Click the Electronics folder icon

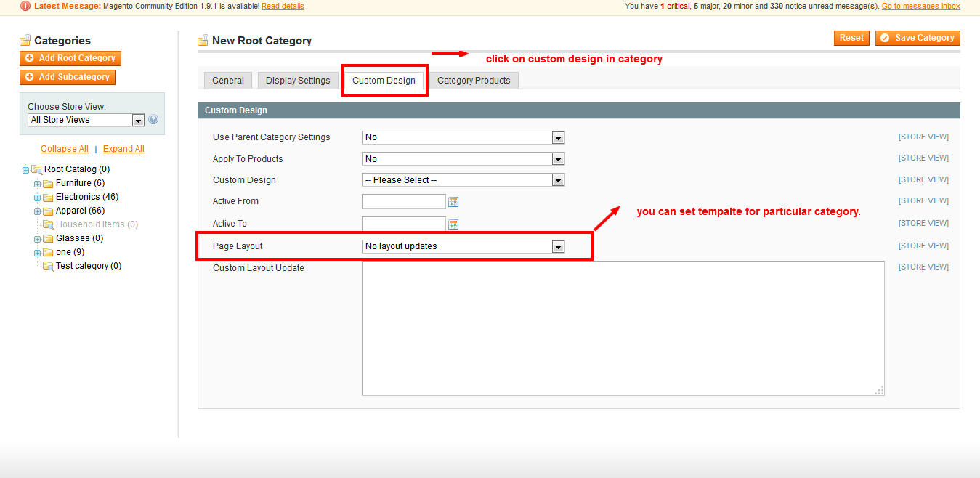click(49, 197)
